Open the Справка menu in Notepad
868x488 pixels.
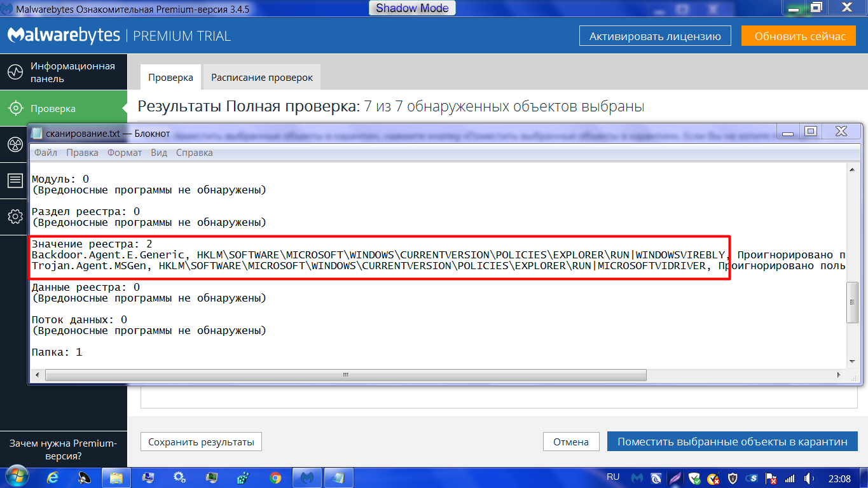194,153
